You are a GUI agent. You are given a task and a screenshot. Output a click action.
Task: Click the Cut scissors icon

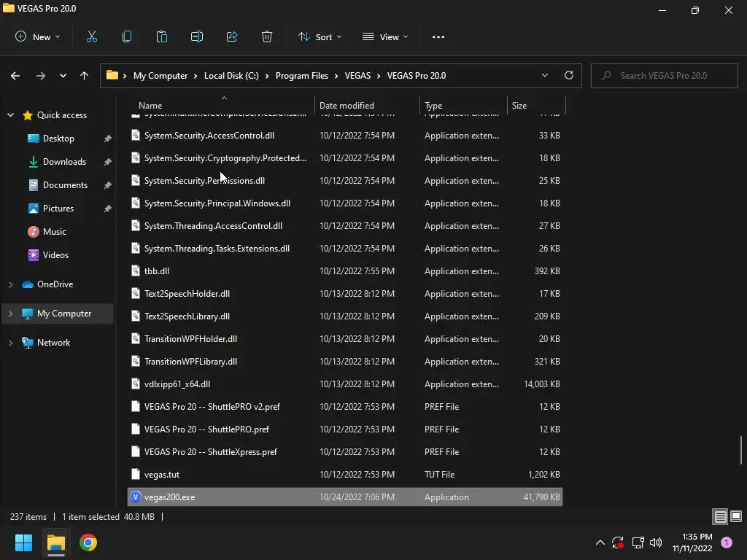(x=92, y=36)
